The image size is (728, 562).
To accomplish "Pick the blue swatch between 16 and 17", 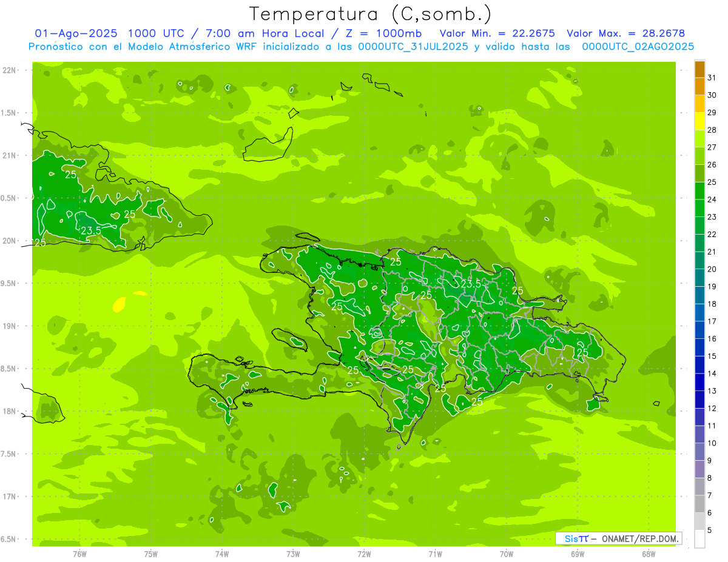I will 699,330.
